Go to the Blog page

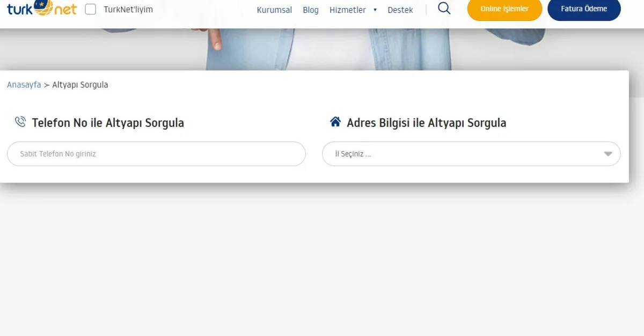point(310,10)
